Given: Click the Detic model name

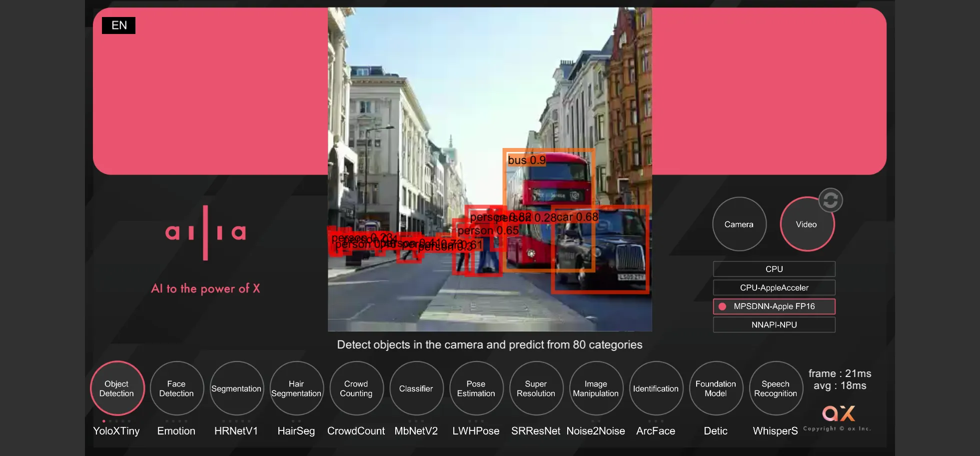Looking at the screenshot, I should pos(716,431).
